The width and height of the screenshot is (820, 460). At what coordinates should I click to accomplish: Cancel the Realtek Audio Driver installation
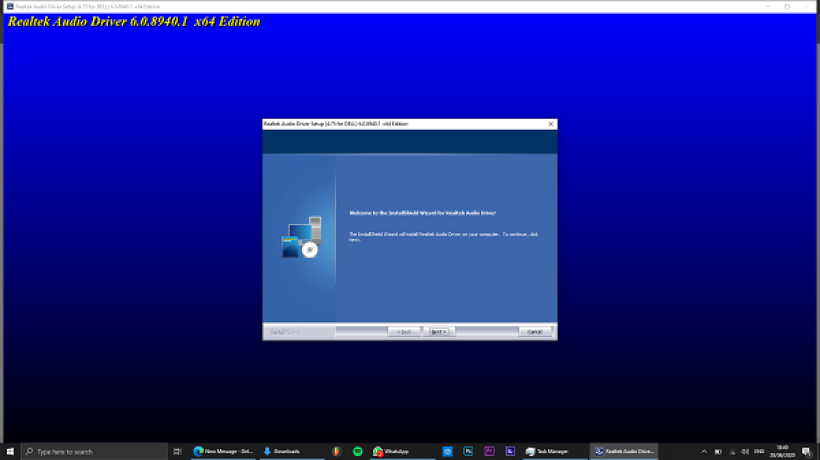point(534,332)
